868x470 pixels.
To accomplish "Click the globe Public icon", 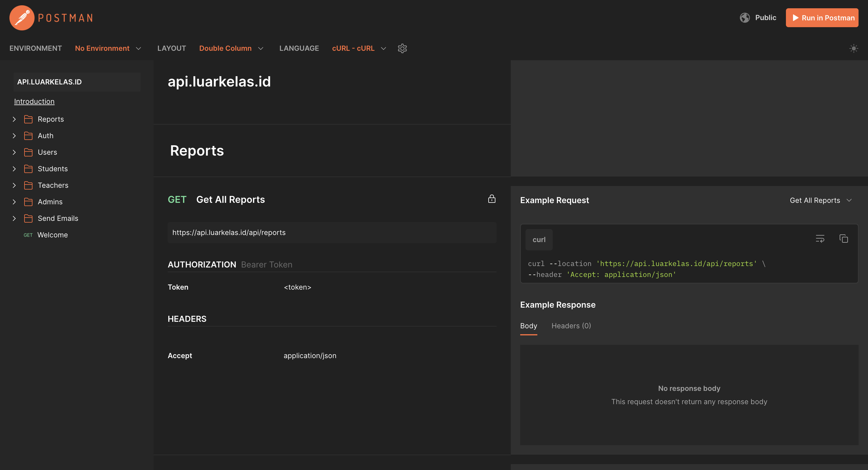I will tap(744, 18).
